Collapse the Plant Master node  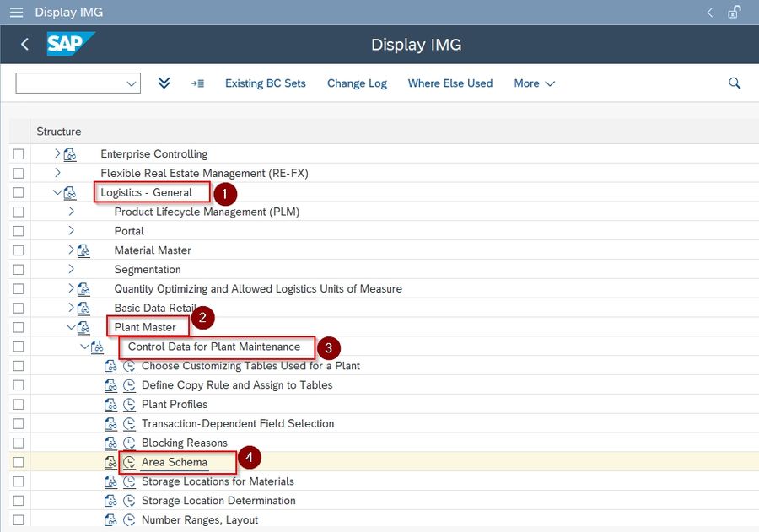71,327
